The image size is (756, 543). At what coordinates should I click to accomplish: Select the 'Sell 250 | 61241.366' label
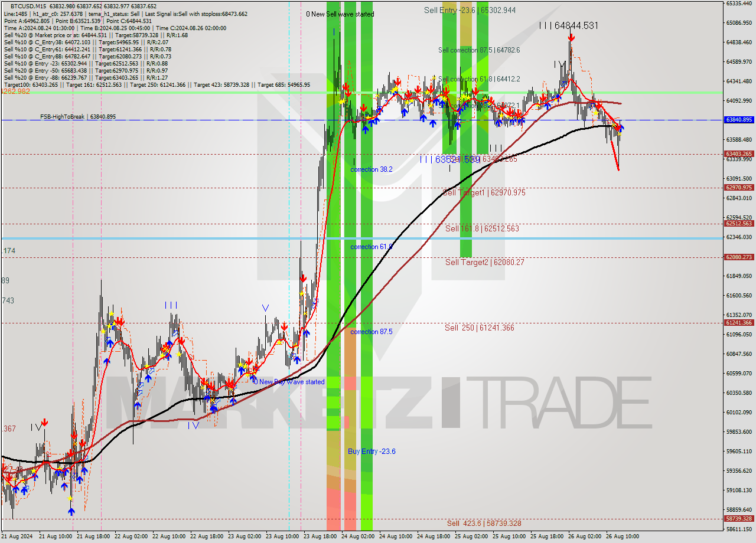[480, 328]
